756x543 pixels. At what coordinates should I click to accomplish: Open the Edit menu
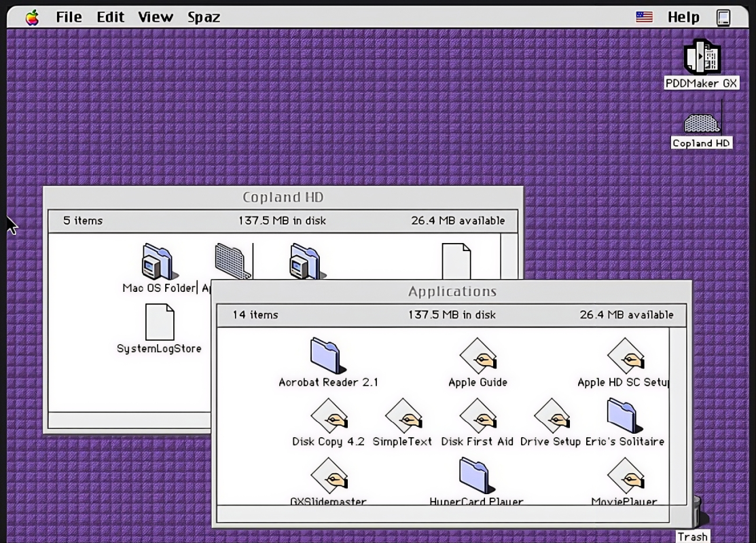(111, 18)
